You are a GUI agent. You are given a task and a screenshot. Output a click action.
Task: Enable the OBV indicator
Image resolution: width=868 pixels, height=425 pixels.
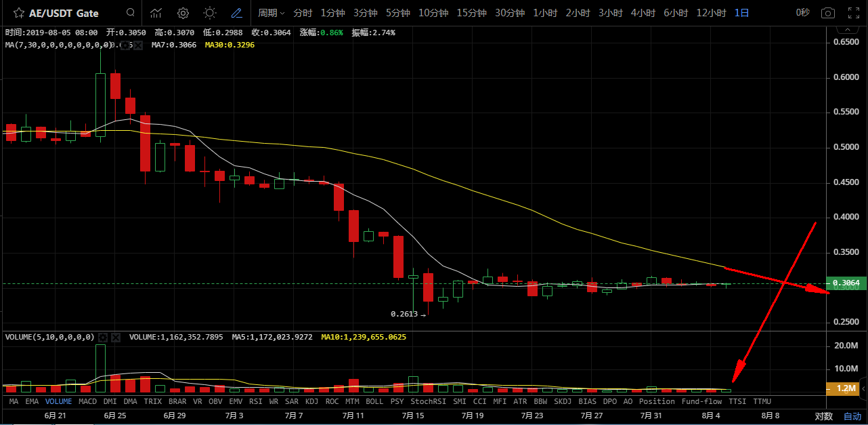pyautogui.click(x=215, y=401)
